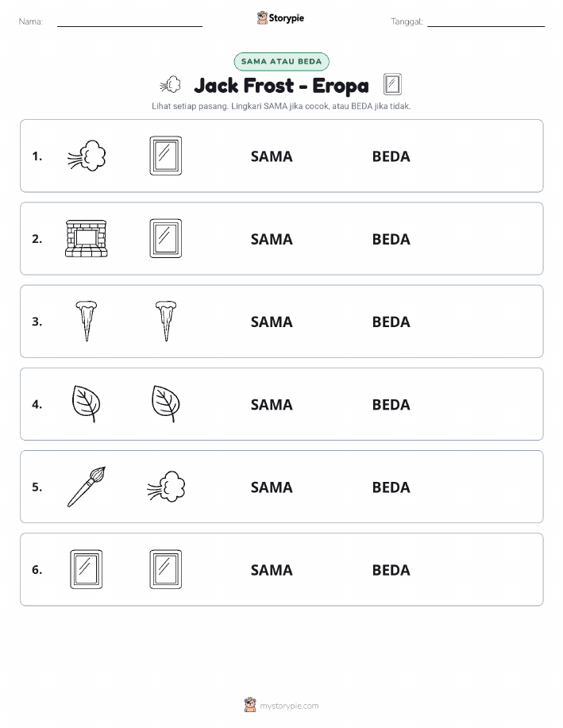Open the mystorypie.com footer link

pyautogui.click(x=281, y=705)
